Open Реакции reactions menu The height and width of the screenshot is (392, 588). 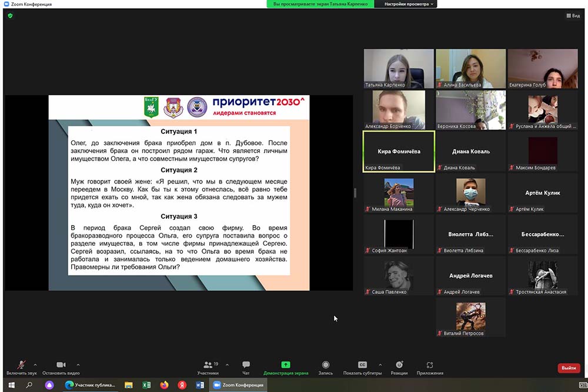click(x=399, y=366)
